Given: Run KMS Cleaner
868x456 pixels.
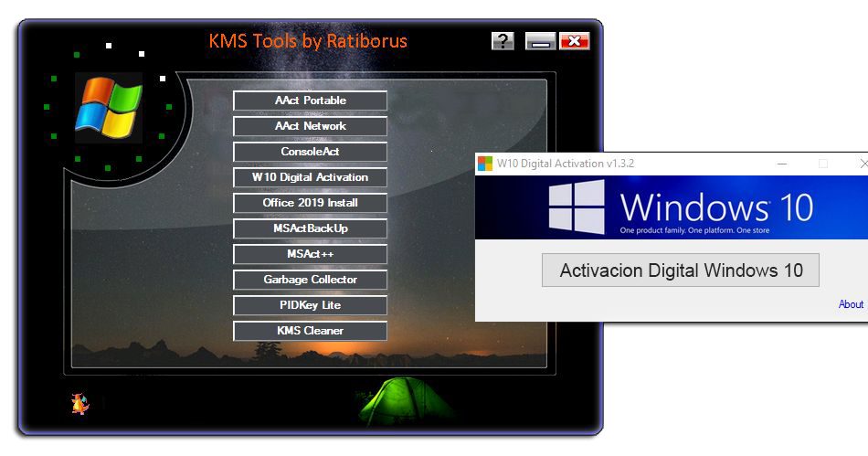Looking at the screenshot, I should click(310, 331).
